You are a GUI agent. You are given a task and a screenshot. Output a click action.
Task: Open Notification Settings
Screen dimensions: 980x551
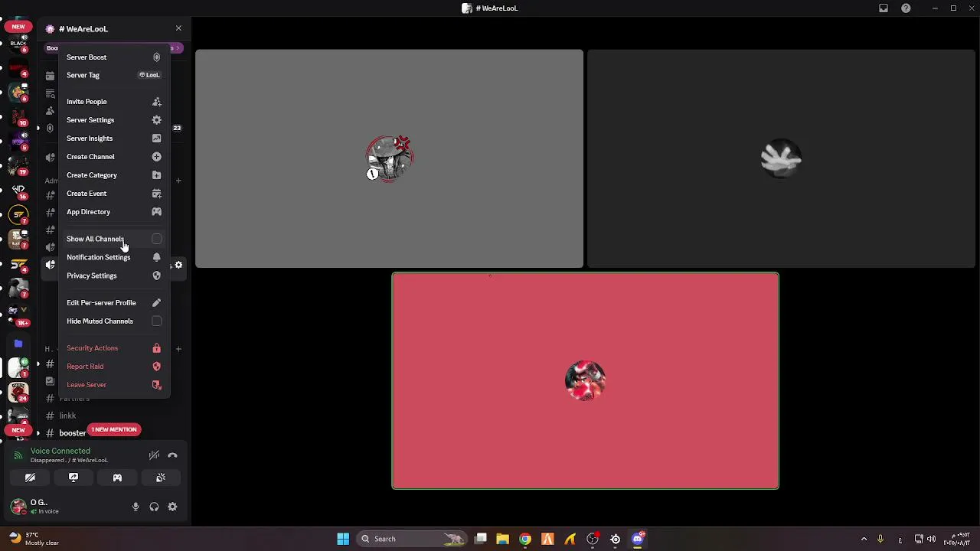(113, 257)
